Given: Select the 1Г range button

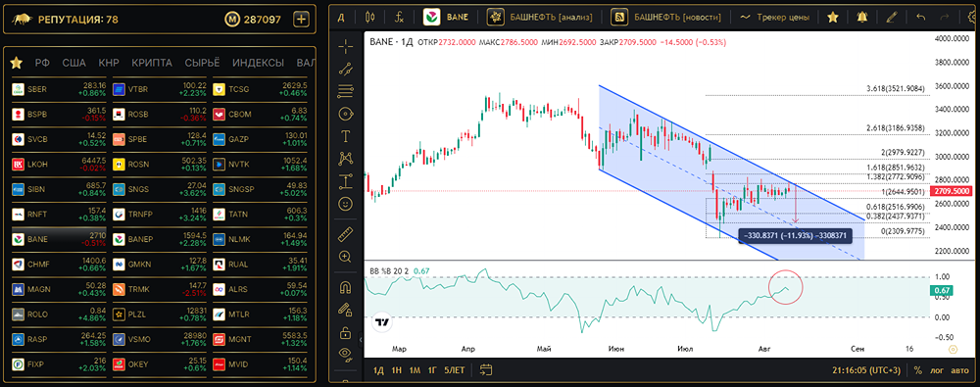Looking at the screenshot, I should tap(432, 370).
